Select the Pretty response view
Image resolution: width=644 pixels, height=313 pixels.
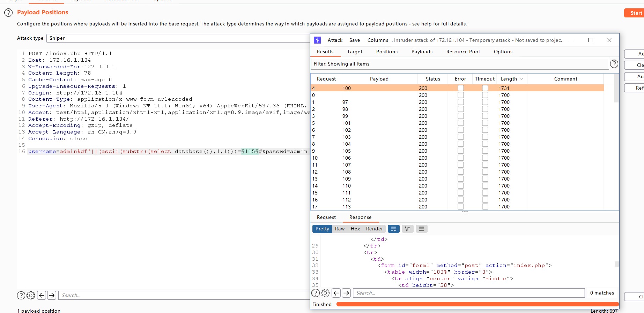322,229
